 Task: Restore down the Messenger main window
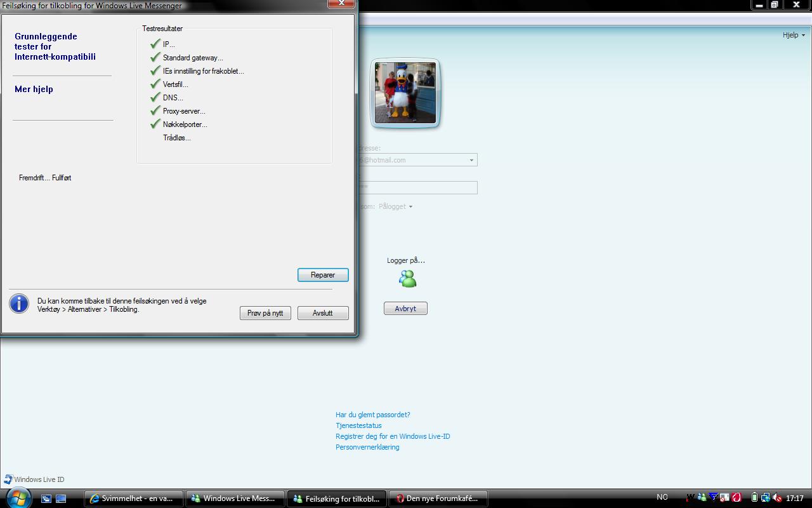pyautogui.click(x=775, y=4)
